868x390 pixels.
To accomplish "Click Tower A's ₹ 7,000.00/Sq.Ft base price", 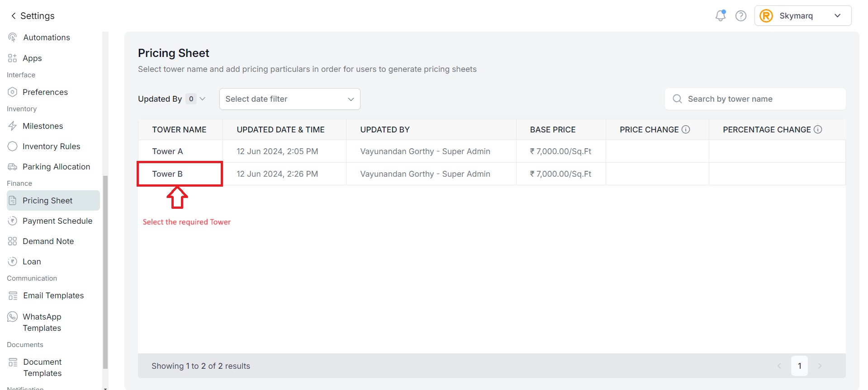I will point(561,151).
